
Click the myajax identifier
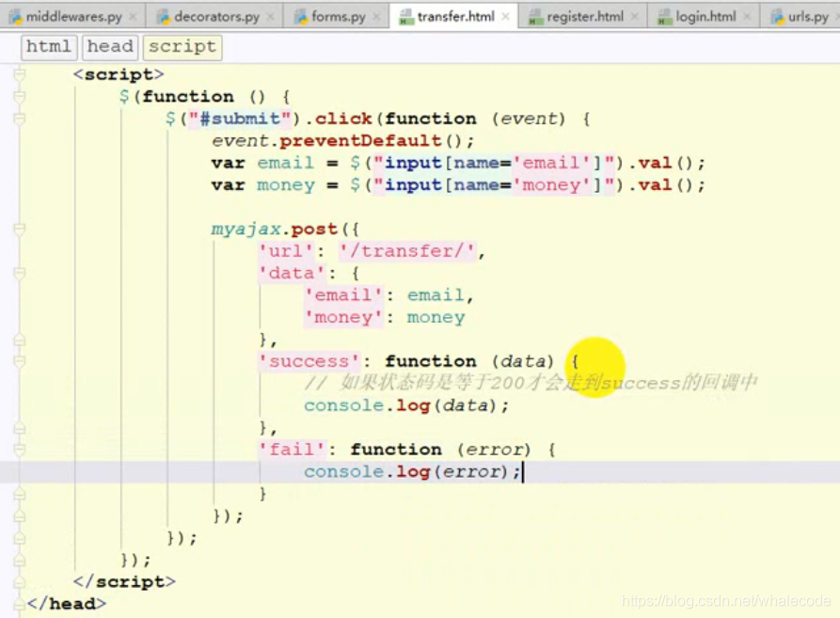246,230
